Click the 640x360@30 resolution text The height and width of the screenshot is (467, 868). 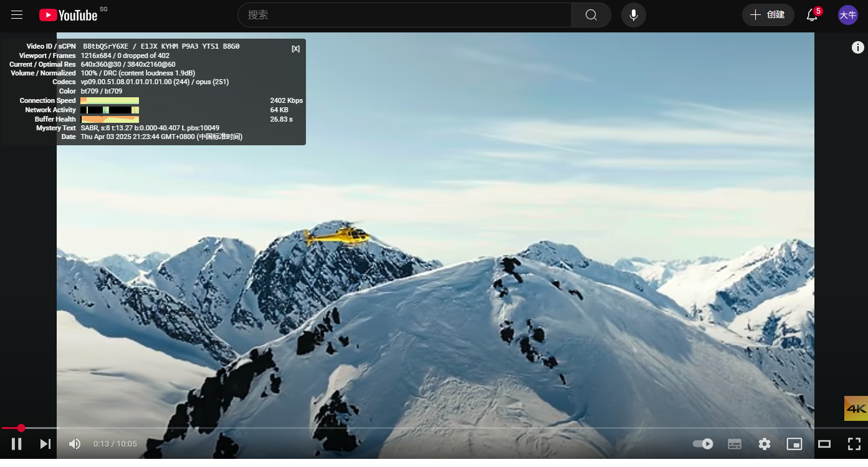point(103,64)
